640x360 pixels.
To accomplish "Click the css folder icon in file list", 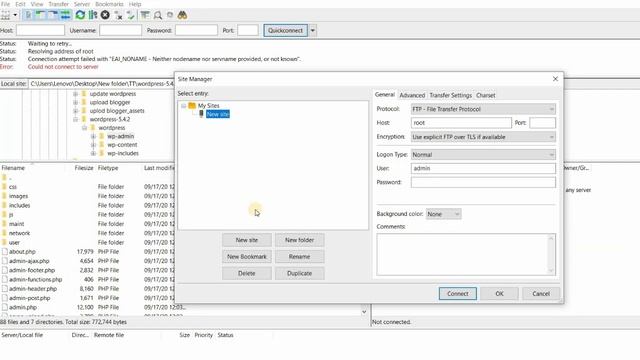I will (4, 187).
